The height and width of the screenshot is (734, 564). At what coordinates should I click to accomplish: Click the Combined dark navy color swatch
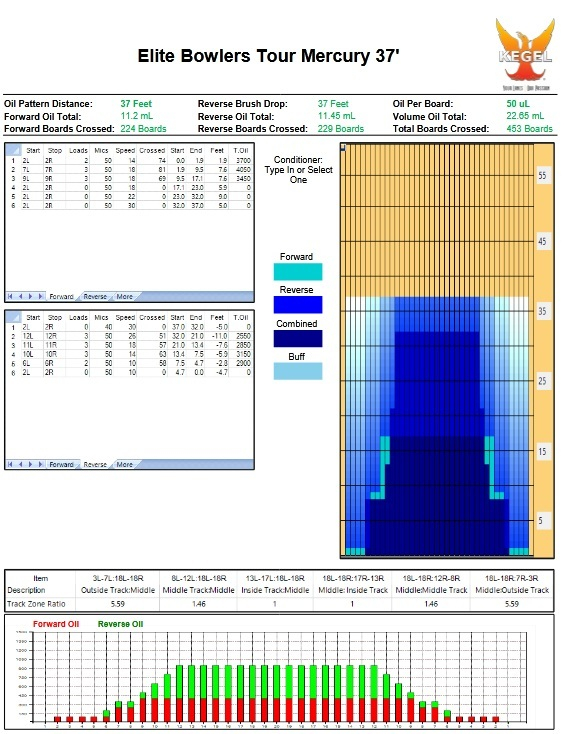[298, 338]
